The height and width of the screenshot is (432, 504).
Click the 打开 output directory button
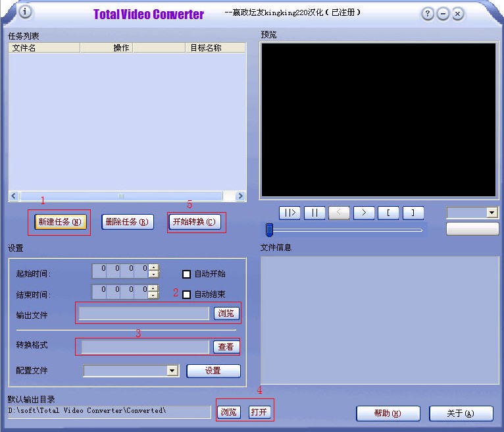259,412
